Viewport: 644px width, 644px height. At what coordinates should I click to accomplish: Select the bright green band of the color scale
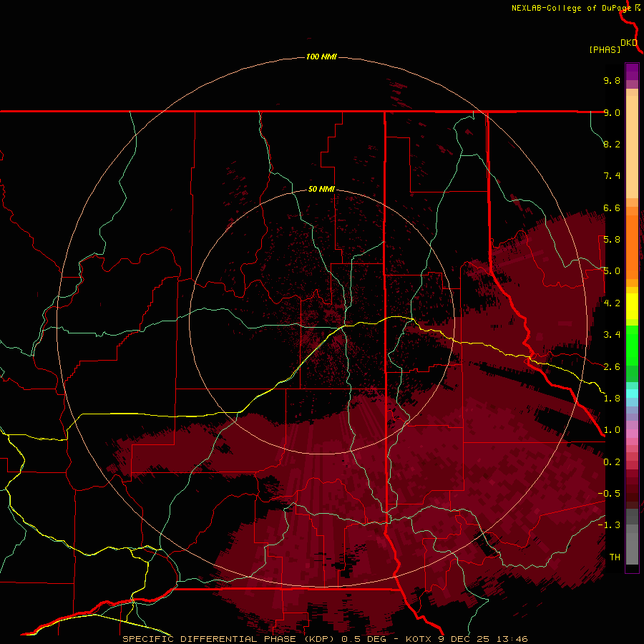click(632, 346)
